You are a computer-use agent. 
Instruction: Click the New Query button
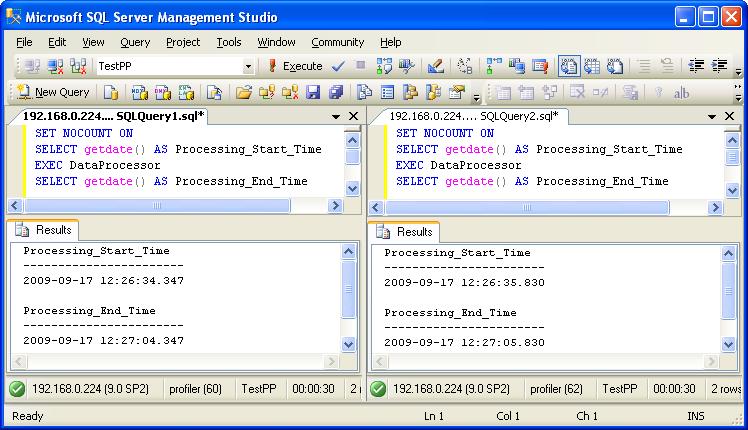[53, 92]
